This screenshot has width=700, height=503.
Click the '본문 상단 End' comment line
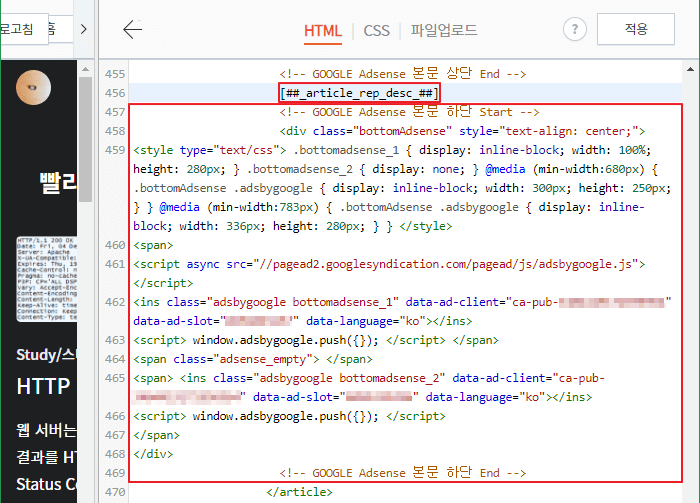(403, 74)
